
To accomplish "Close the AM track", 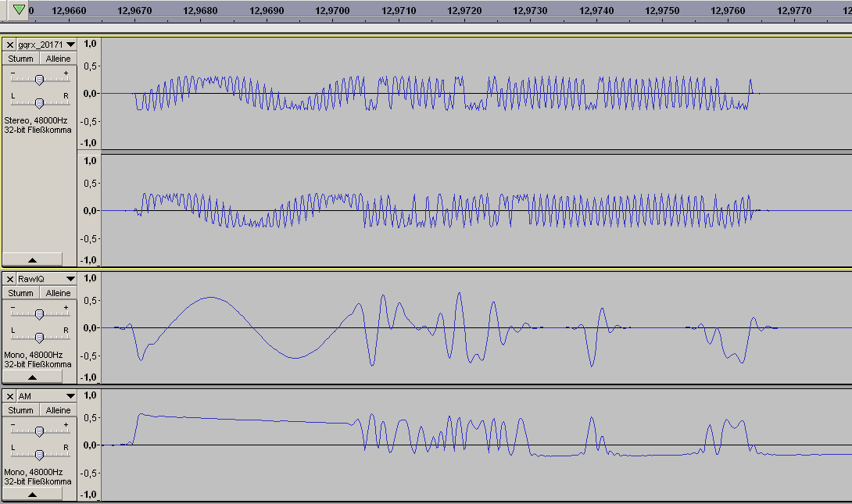I will coord(10,396).
